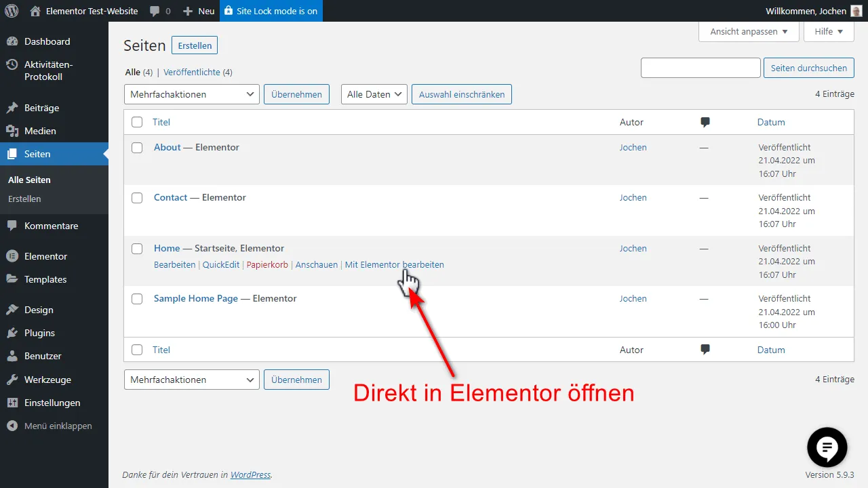Viewport: 868px width, 488px height.
Task: Open the bottom Mehrfachaktionen dropdown
Action: (192, 380)
